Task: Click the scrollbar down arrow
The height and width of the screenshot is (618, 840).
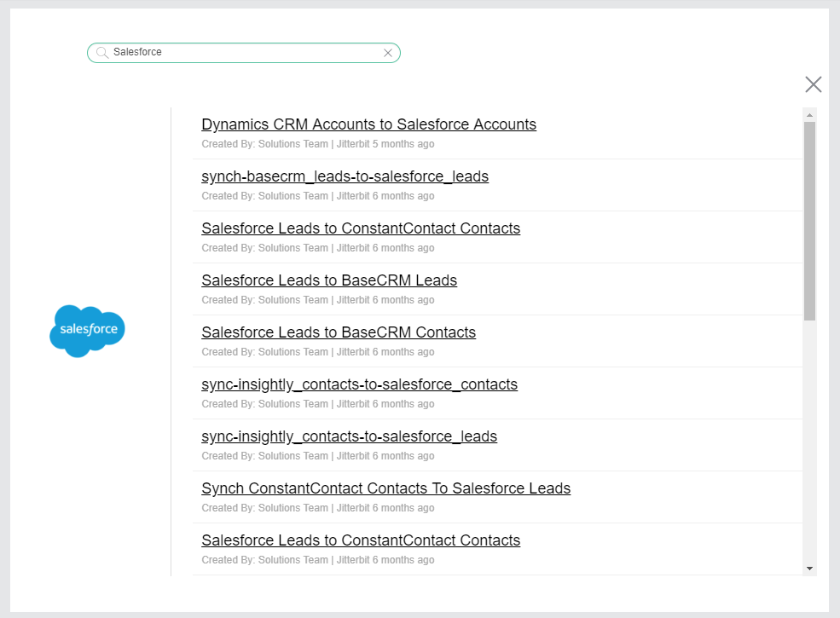Action: tap(809, 568)
